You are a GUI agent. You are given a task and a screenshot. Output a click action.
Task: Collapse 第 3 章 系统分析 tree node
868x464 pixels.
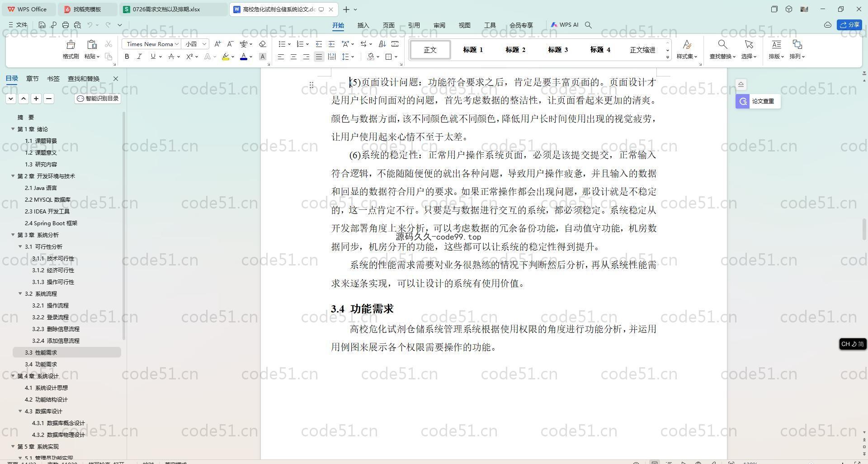(13, 235)
